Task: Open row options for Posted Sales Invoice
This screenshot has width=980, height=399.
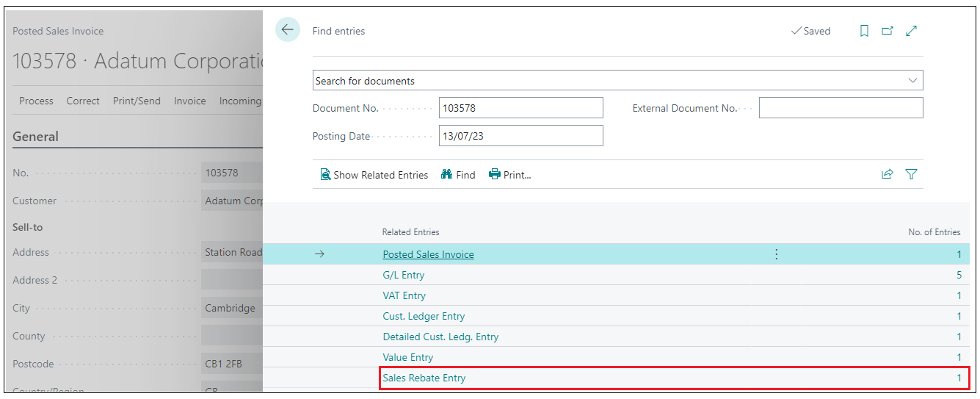Action: pos(776,254)
